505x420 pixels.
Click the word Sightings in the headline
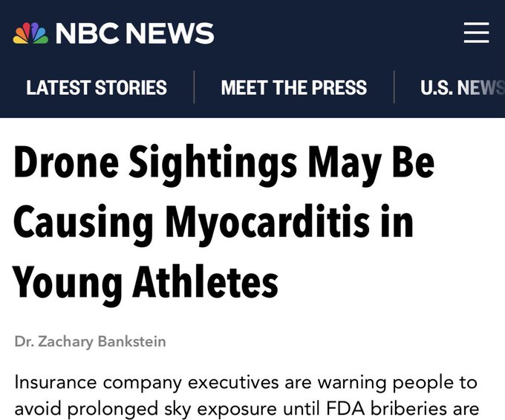213,164
